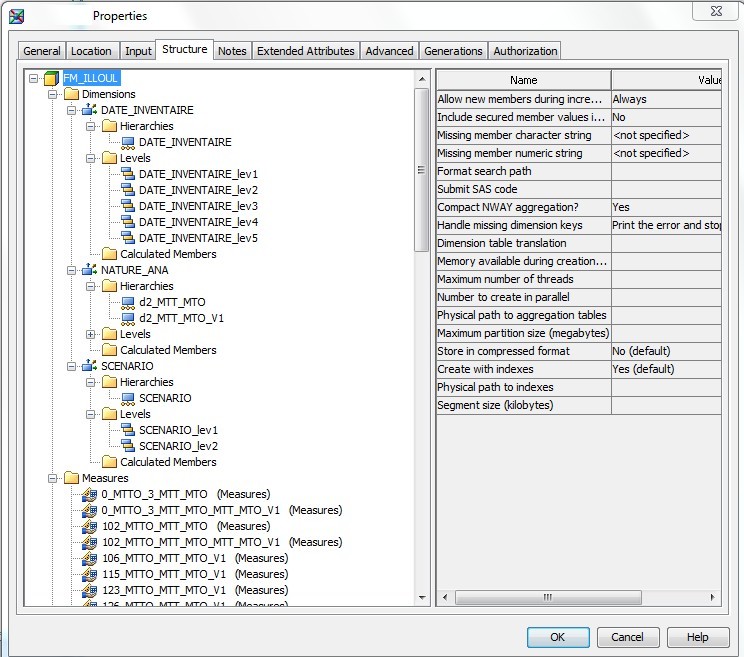Expand the Levels node under NATURE_ANA

coord(91,334)
